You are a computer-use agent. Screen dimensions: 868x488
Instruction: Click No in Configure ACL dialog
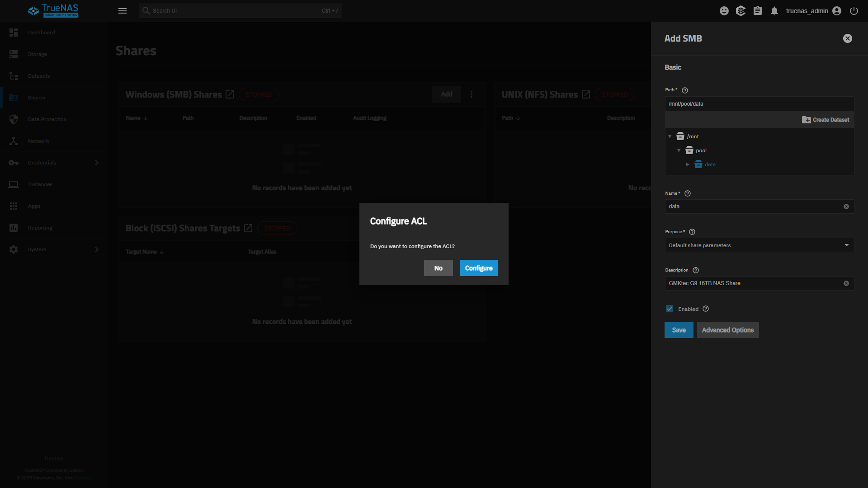pos(438,268)
